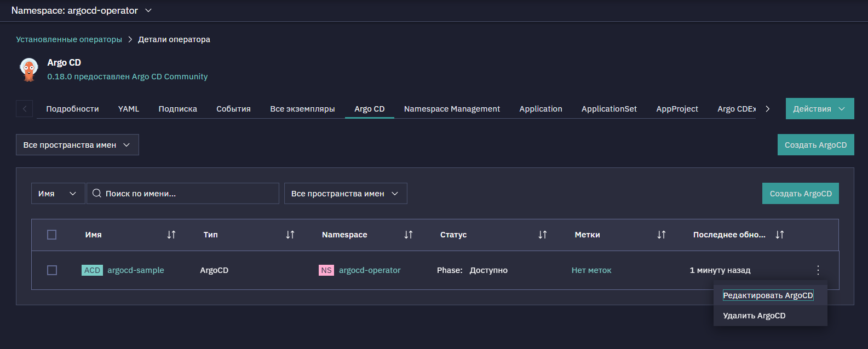Image resolution: width=868 pixels, height=349 pixels.
Task: Click the Статус column header
Action: point(453,235)
